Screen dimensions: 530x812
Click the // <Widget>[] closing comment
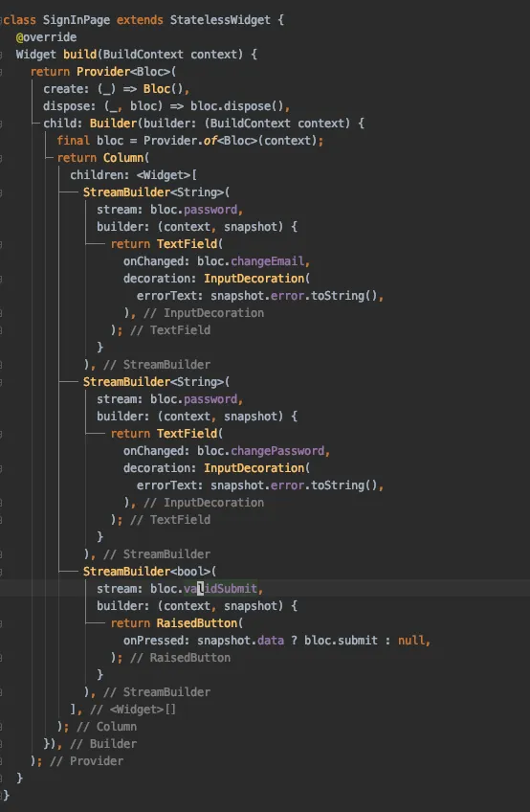tap(133, 709)
